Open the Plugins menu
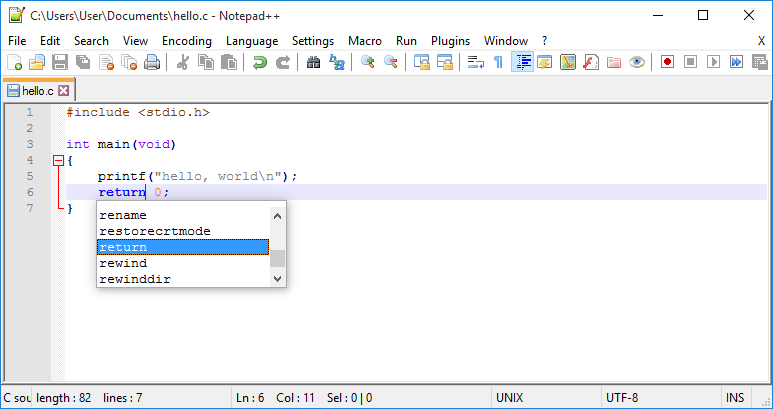 [451, 41]
